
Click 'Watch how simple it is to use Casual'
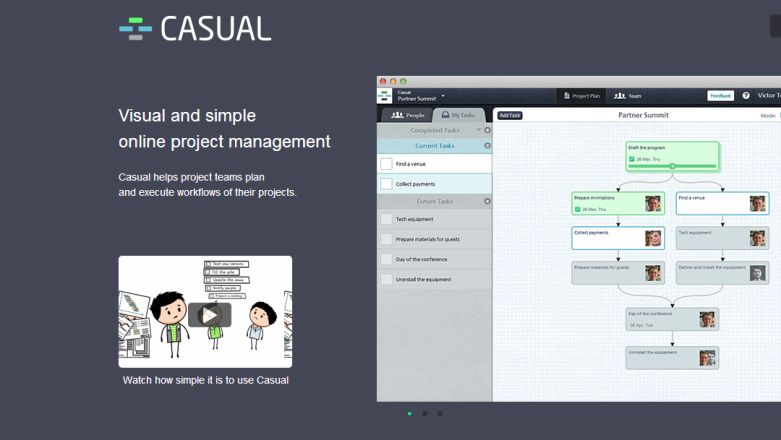[x=206, y=380]
